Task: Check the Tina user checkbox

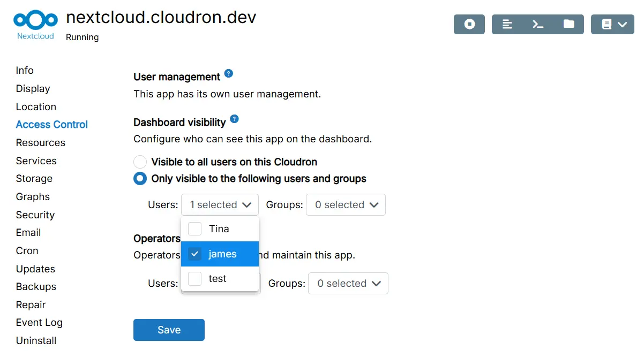Action: click(x=195, y=229)
